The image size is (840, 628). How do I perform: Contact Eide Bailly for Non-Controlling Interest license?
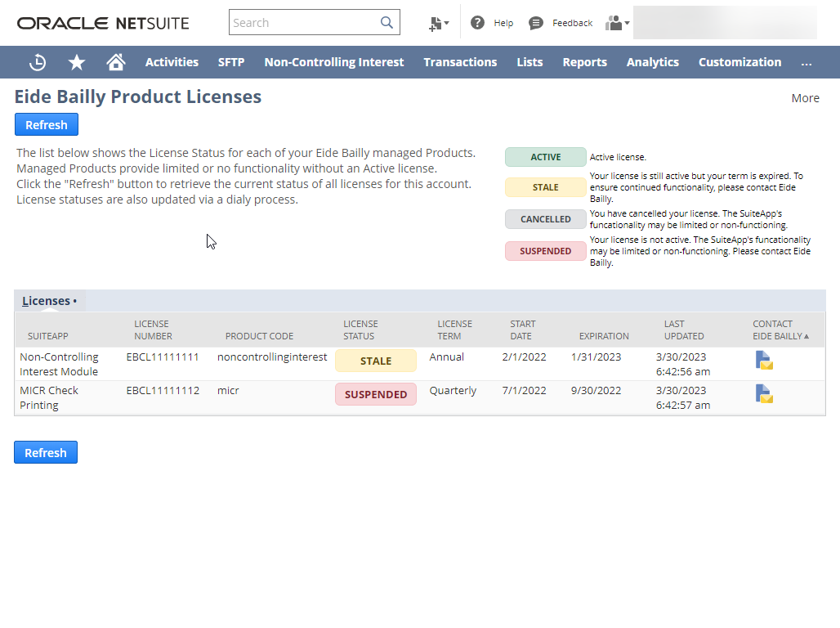pyautogui.click(x=764, y=361)
